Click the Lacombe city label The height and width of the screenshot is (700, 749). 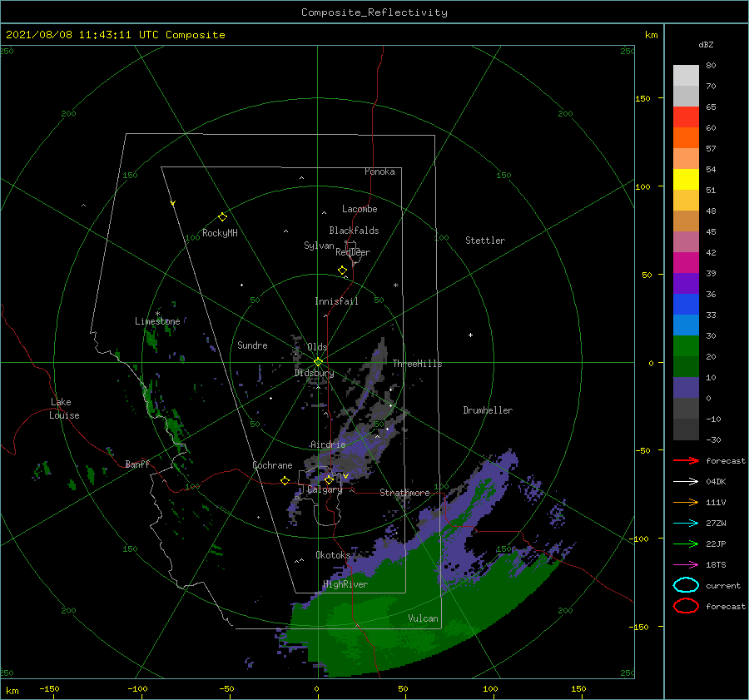360,209
